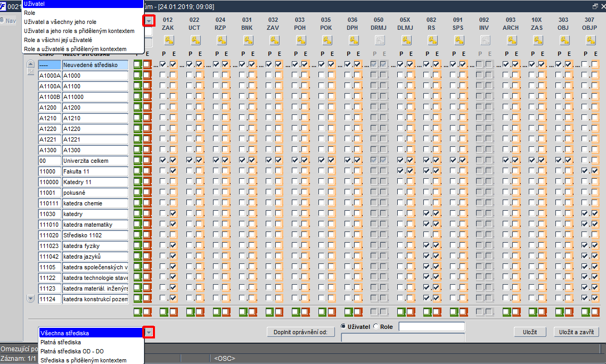Choose 'Platná střediska OD - DO' option
606x364 pixels.
point(91,351)
